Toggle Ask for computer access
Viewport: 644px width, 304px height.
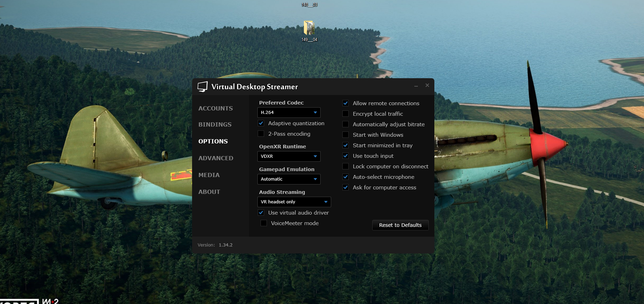coord(346,187)
